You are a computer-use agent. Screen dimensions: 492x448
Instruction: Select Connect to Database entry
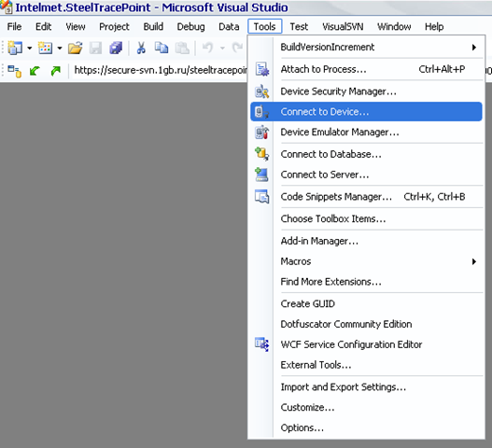click(x=366, y=154)
